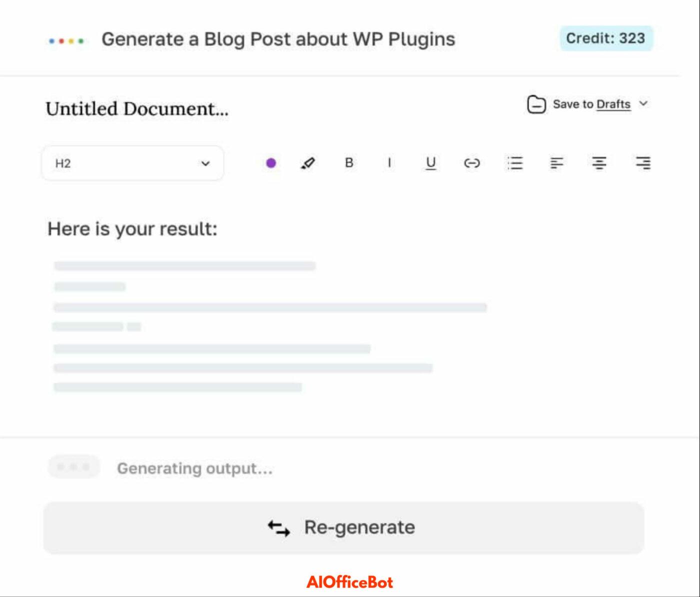Apply bulleted list formatting

[x=515, y=163]
